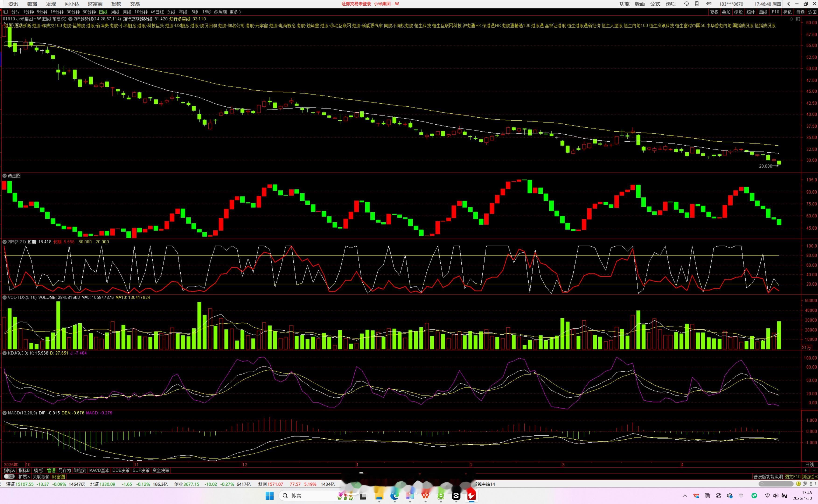Switch to the 周线 period tab
818x504 pixels.
[x=115, y=12]
